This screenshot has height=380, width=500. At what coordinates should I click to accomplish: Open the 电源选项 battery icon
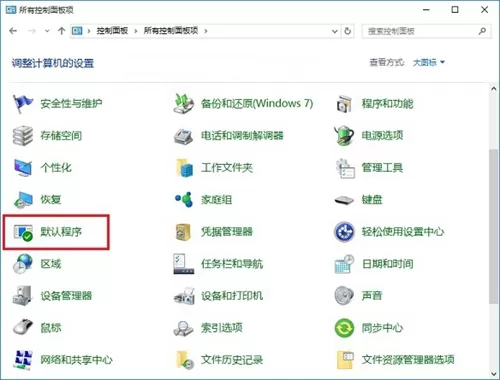point(344,136)
